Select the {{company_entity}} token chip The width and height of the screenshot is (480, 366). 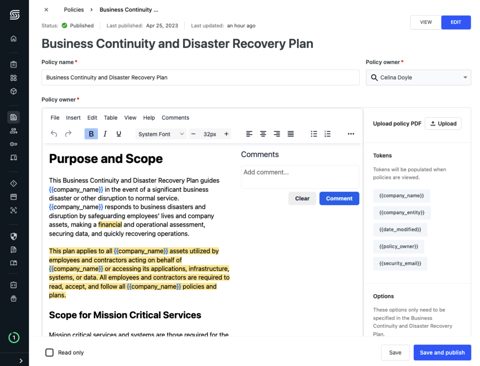coord(402,213)
